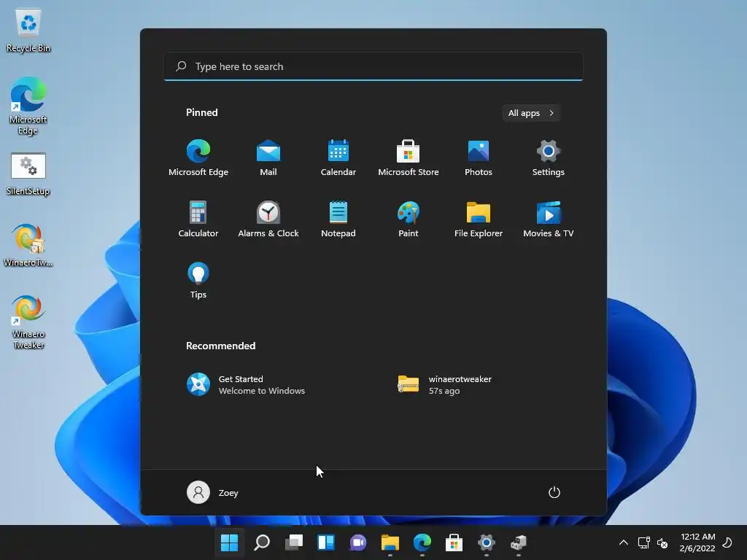Open Task View on the taskbar
Image resolution: width=747 pixels, height=560 pixels.
pos(294,542)
